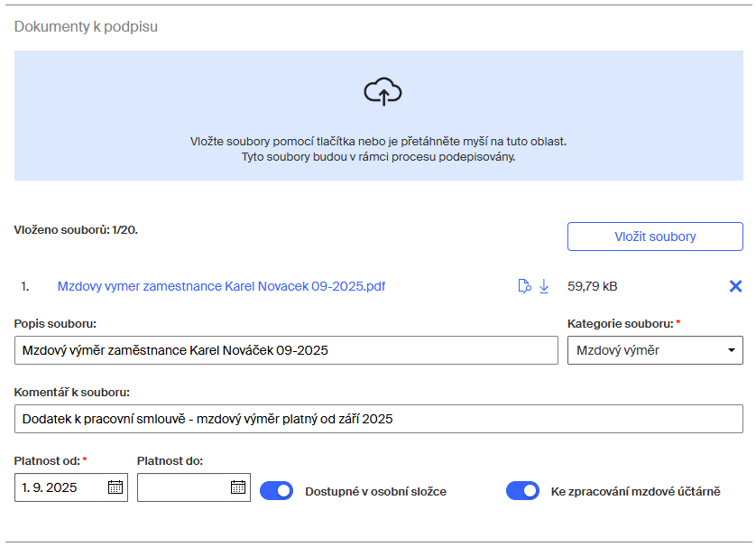Expand the Kategorie souboru dropdown
Image resolution: width=756 pixels, height=547 pixels.
(x=654, y=350)
